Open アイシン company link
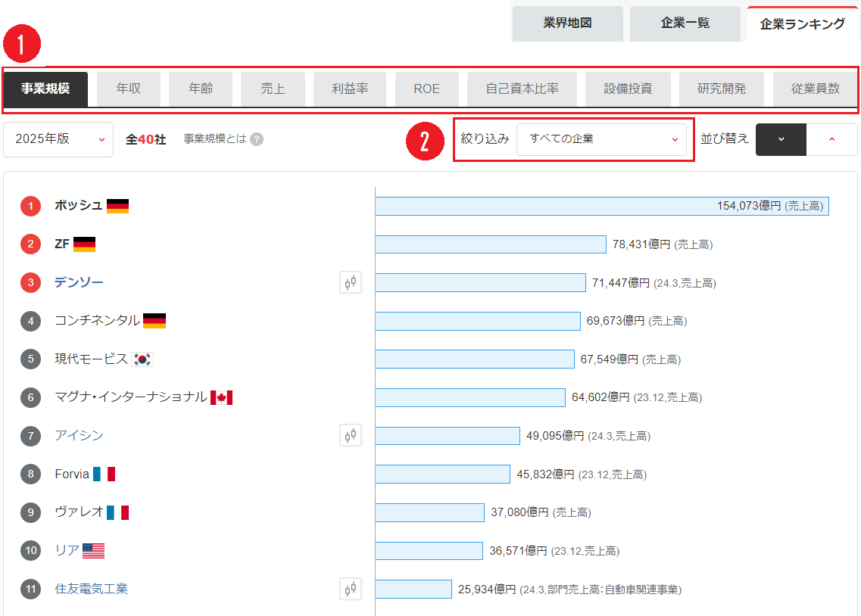Viewport: 861px width, 616px height. [79, 436]
